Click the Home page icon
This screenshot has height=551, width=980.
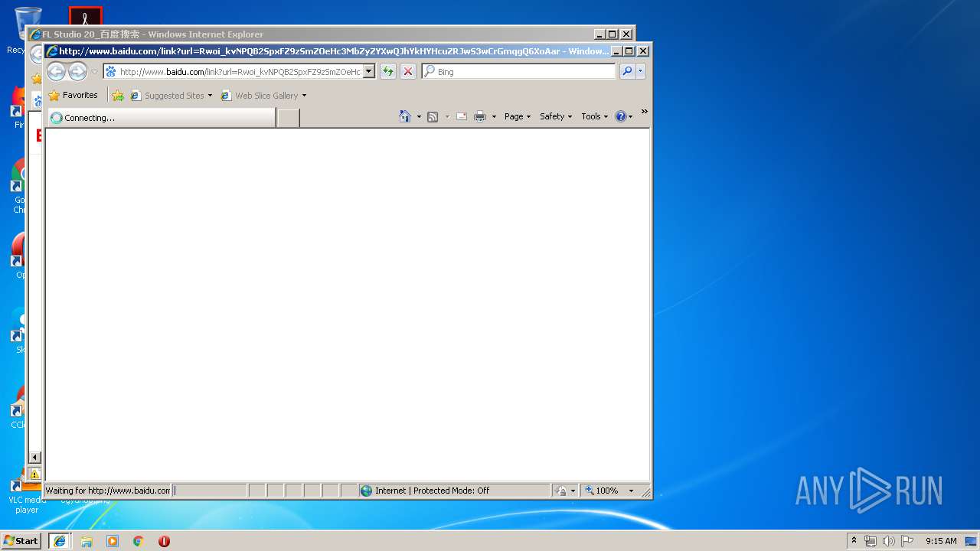point(405,116)
